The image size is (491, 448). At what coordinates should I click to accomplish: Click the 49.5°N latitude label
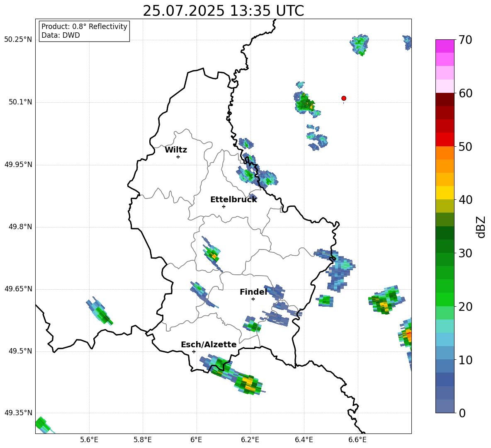(x=20, y=351)
